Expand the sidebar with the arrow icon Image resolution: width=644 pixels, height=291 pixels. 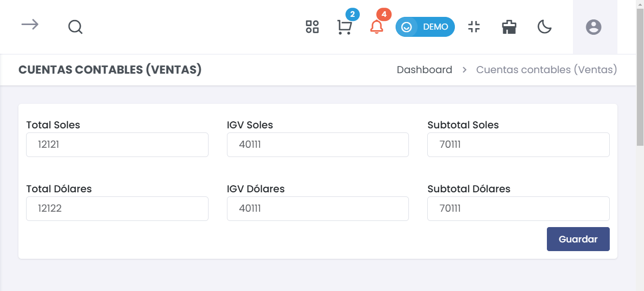[30, 25]
